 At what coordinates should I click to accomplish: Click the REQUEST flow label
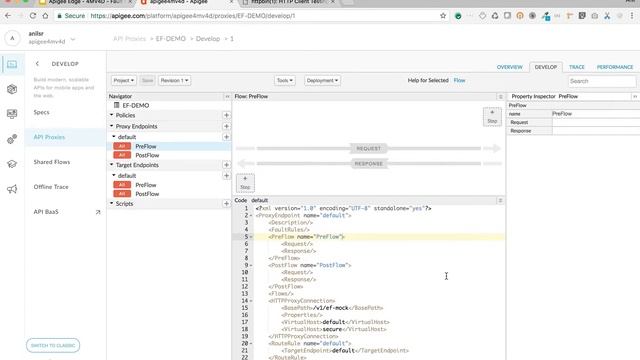tap(369, 149)
